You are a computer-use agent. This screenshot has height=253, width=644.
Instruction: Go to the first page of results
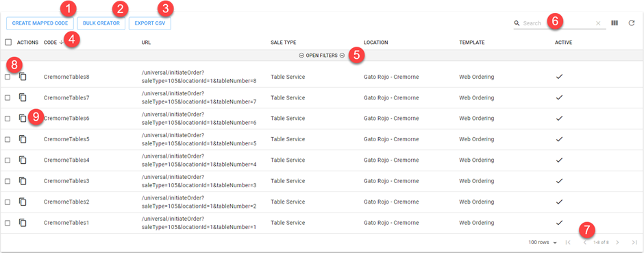click(568, 242)
